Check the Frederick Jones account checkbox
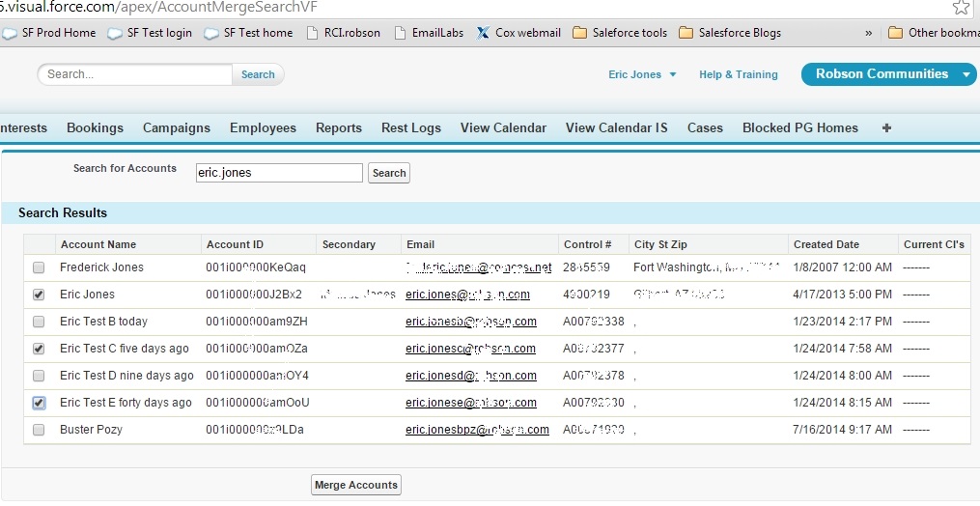 (39, 267)
